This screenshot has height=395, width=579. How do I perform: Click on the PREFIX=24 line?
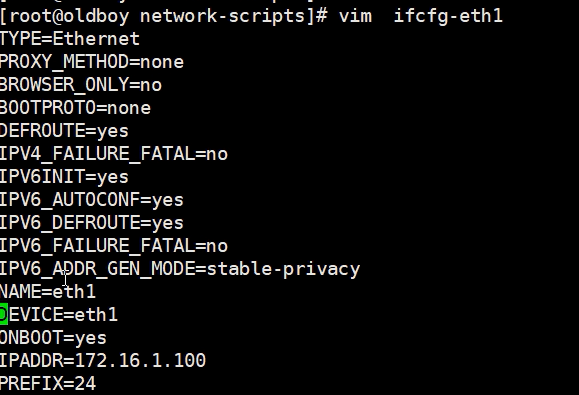[48, 384]
